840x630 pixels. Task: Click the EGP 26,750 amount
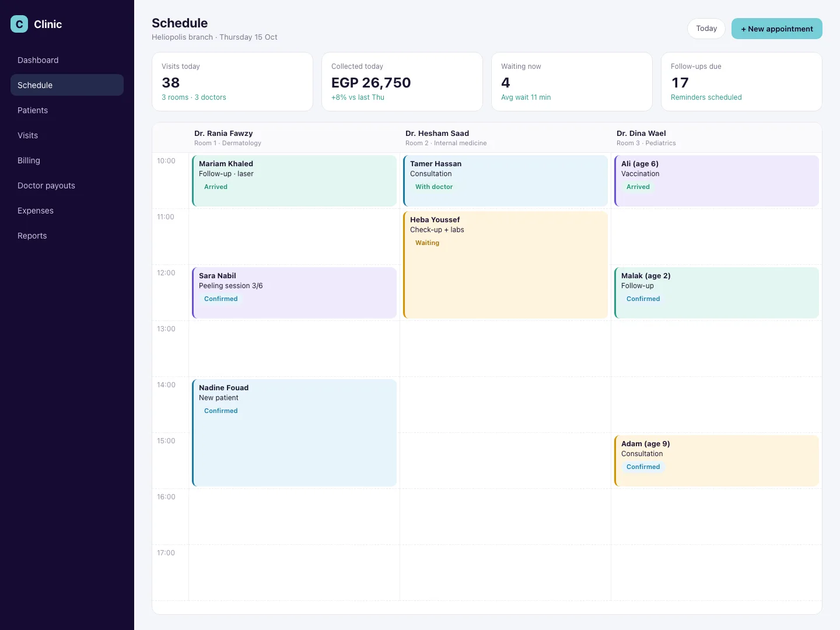coord(371,83)
